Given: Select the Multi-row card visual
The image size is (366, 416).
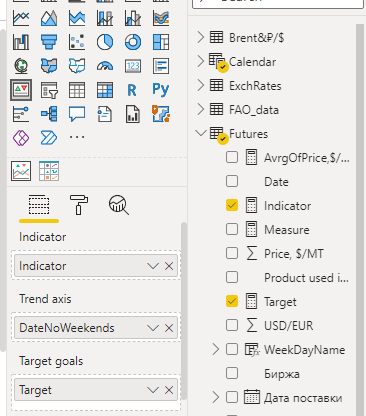Looking at the screenshot, I should pyautogui.click(x=161, y=66).
